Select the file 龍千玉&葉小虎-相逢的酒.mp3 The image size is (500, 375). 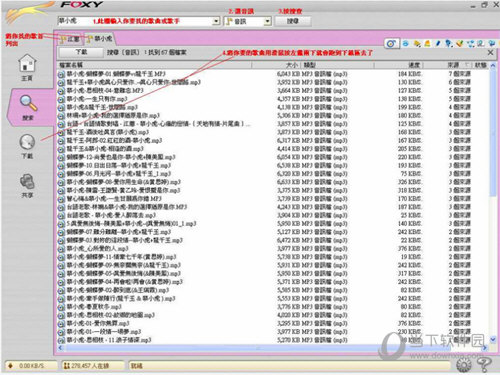(x=105, y=149)
